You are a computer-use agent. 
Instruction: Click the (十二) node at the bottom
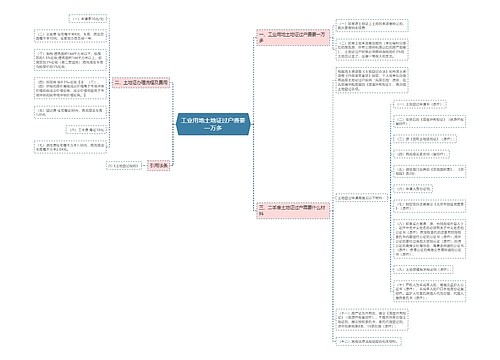coord(369,341)
